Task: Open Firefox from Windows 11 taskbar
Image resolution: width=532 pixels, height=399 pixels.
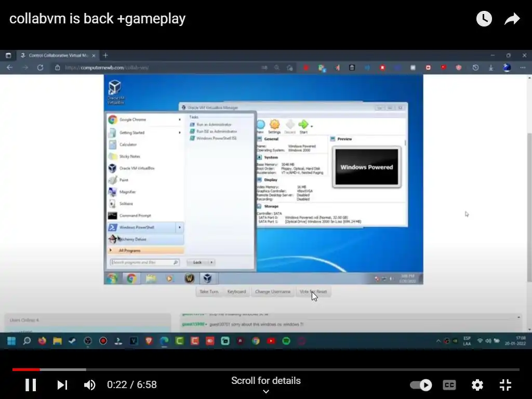Action: 42,341
